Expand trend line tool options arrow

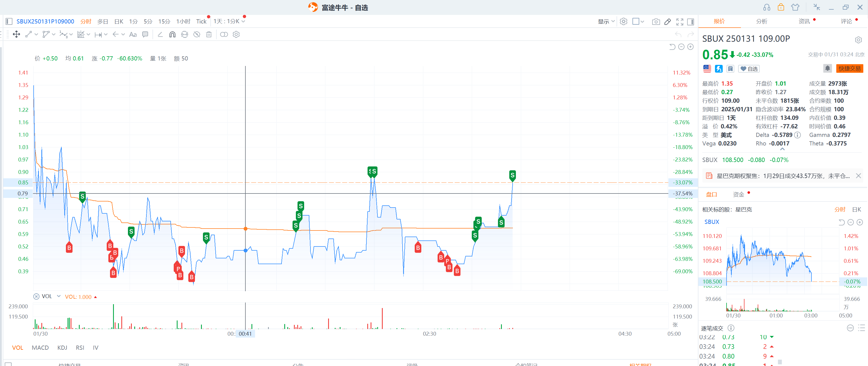click(36, 35)
